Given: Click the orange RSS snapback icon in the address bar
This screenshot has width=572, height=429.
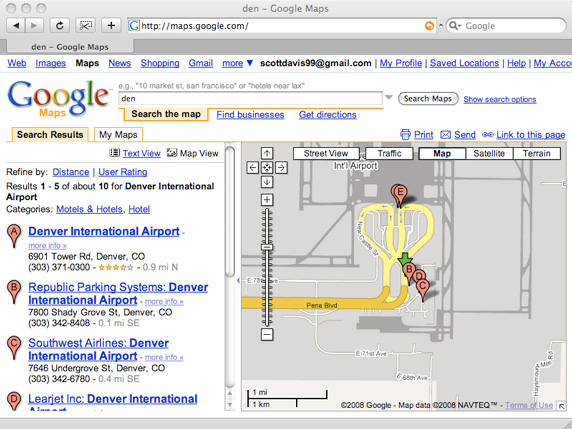Looking at the screenshot, I should tap(430, 26).
